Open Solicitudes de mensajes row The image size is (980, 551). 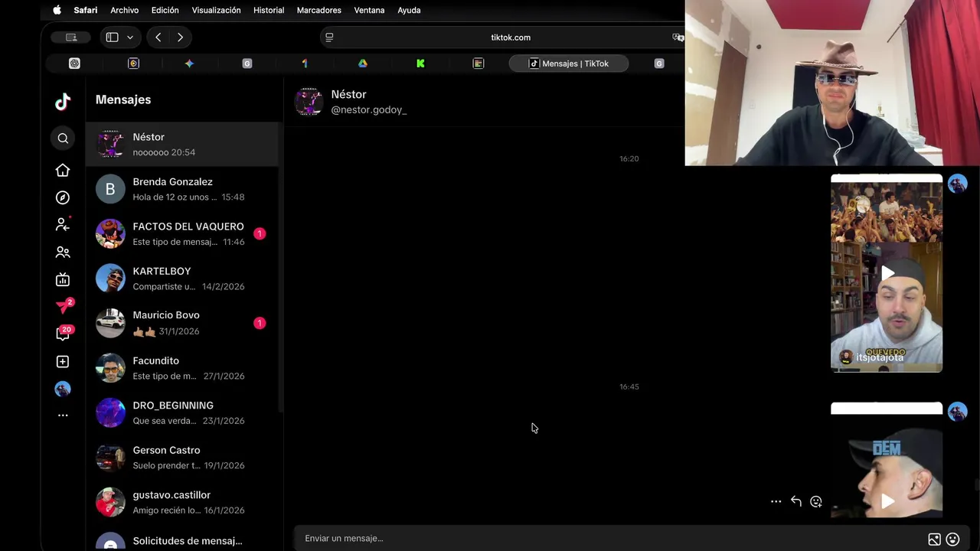click(182, 540)
